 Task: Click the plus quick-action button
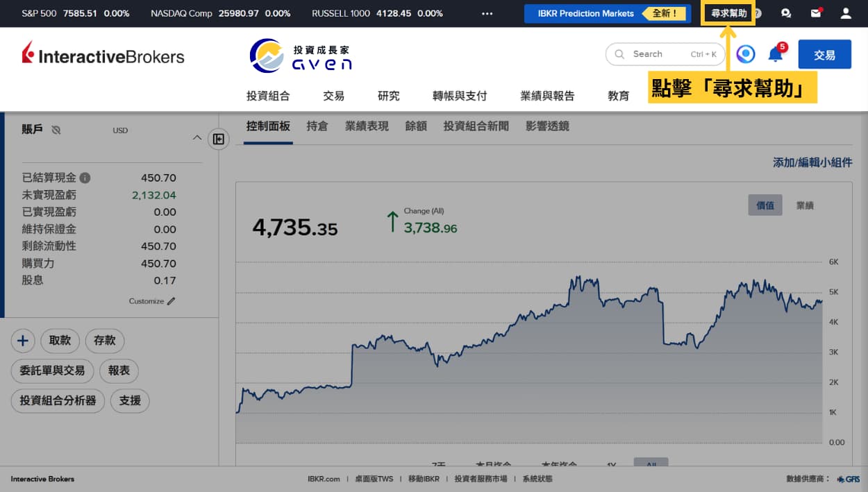[23, 341]
